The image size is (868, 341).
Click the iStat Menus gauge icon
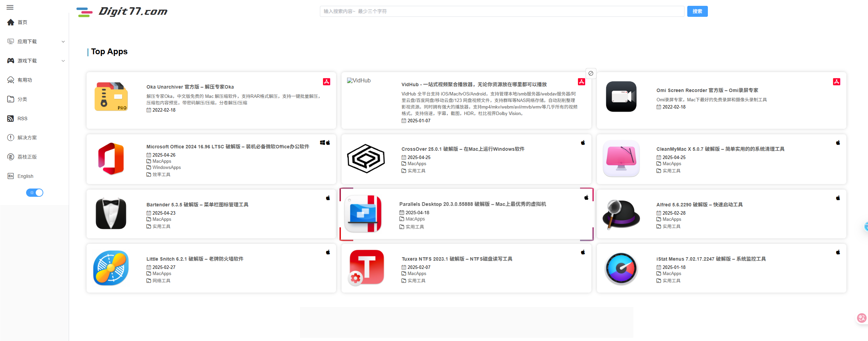(x=621, y=269)
